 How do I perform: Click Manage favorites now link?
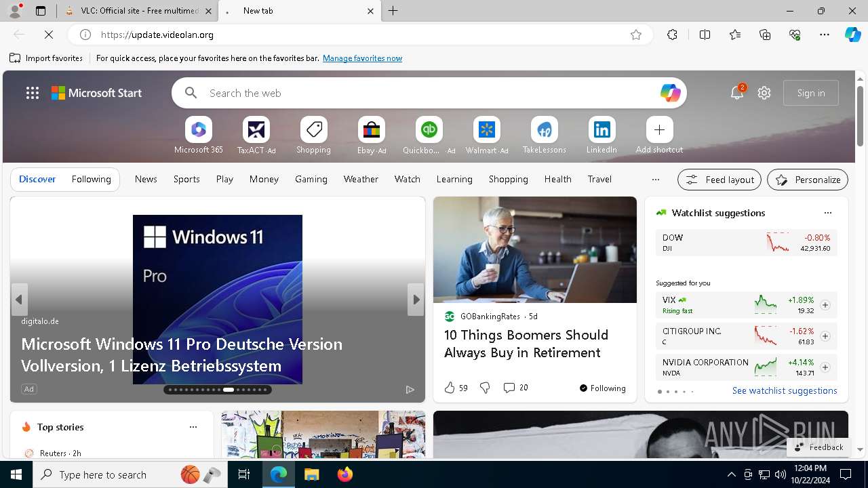coord(362,58)
